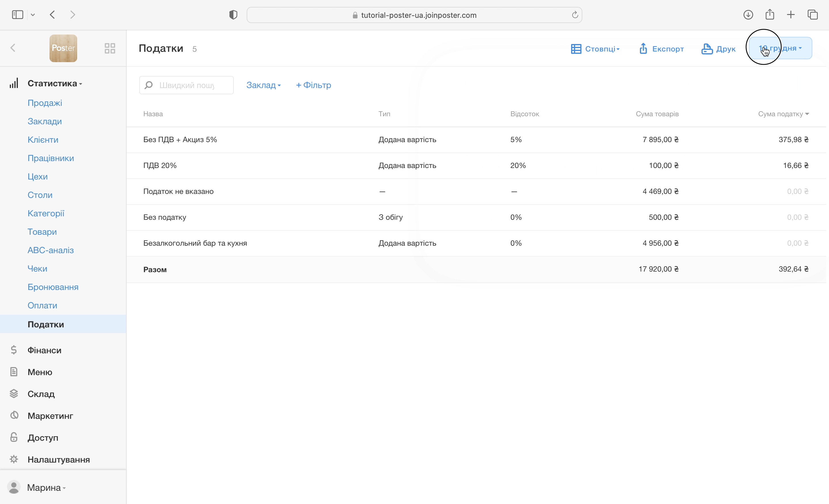Screen dimensions: 829x504
Task: Add a new filter with + Фільтр
Action: tap(313, 85)
